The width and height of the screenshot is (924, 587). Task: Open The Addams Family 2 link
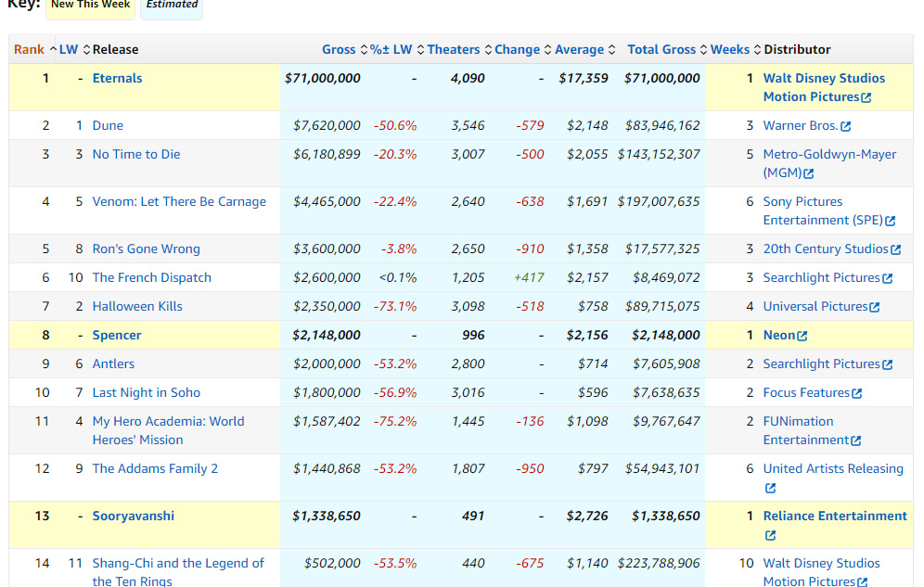[155, 468]
